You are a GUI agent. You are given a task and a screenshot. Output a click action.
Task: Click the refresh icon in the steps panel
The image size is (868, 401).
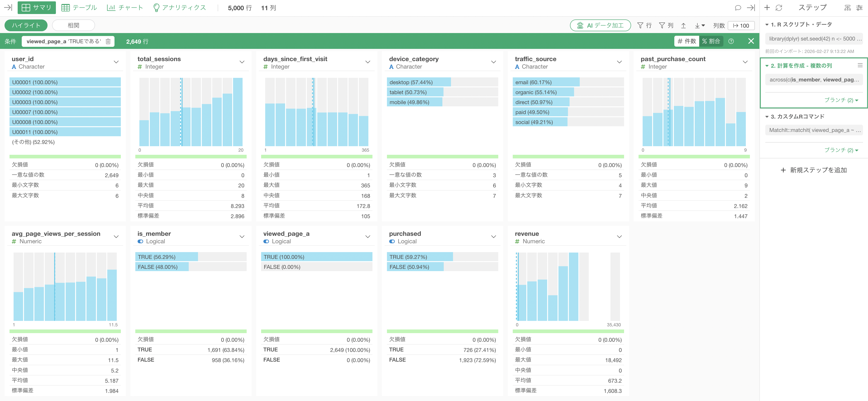coord(779,7)
